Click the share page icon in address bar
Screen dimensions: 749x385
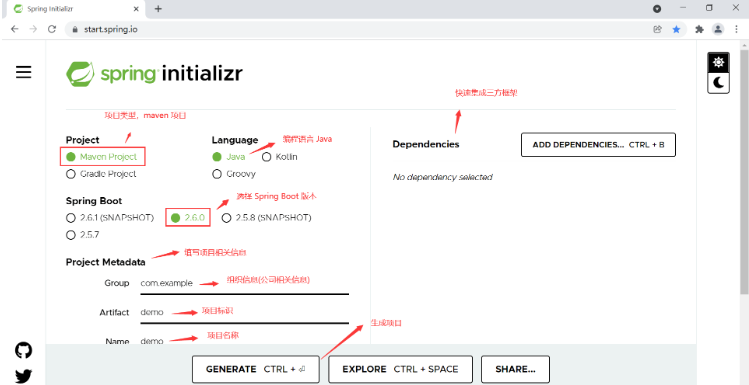coord(658,29)
